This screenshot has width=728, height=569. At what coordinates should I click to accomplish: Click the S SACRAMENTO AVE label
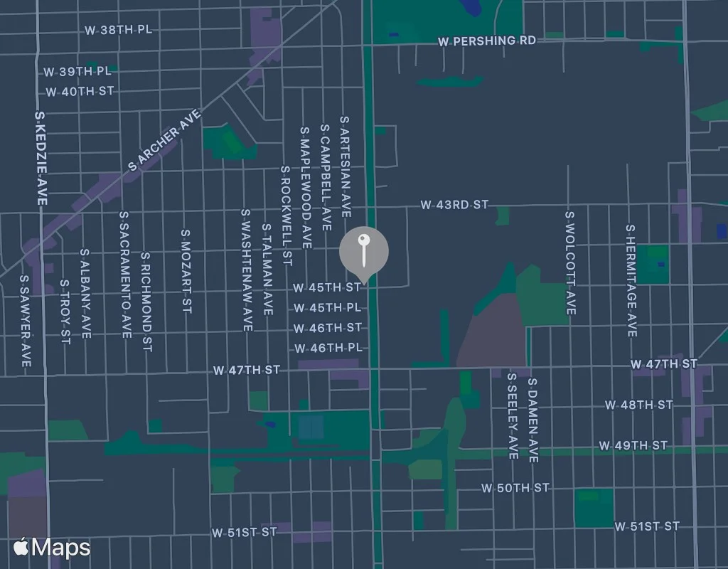125,275
